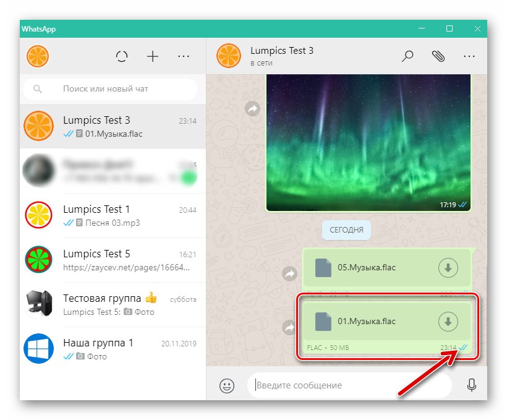Forward the aurora photo via arrow icon
Viewport: 507px width, 420px height.
(252, 109)
